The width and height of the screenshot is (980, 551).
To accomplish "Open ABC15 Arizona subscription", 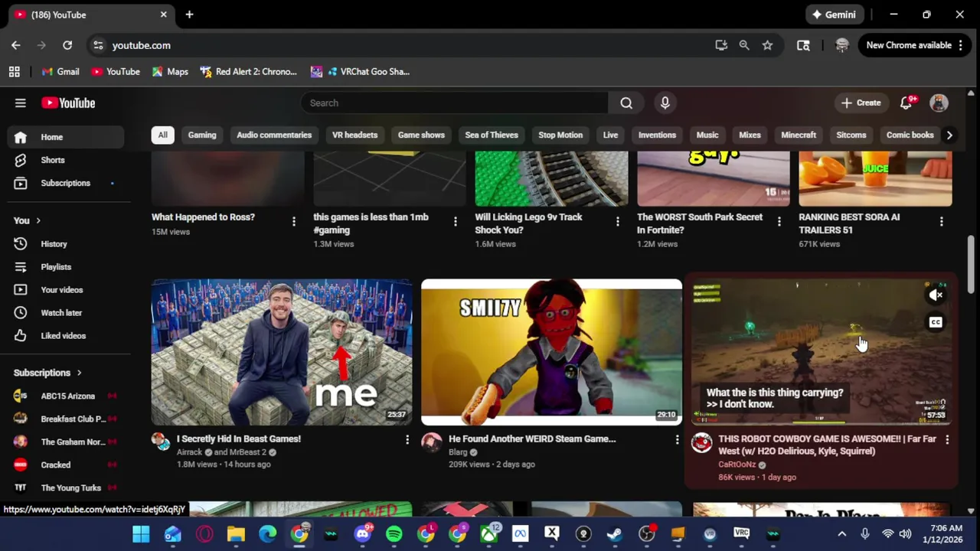I will pos(66,396).
